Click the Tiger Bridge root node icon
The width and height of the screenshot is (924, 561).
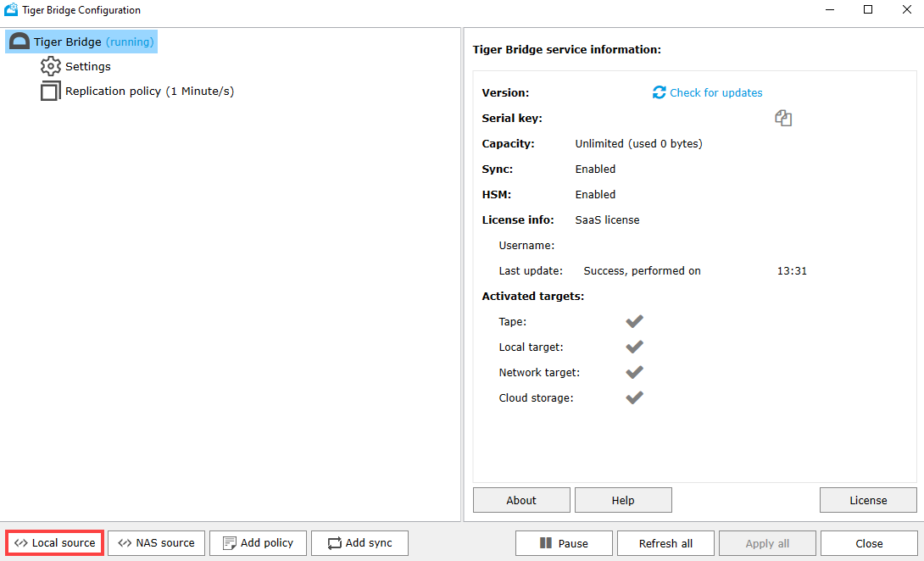pyautogui.click(x=19, y=41)
